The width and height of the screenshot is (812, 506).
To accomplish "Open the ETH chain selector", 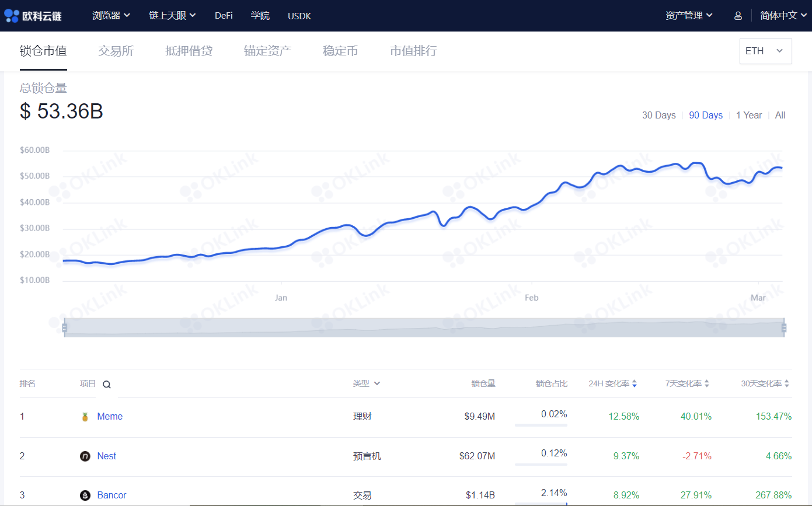I will click(765, 51).
